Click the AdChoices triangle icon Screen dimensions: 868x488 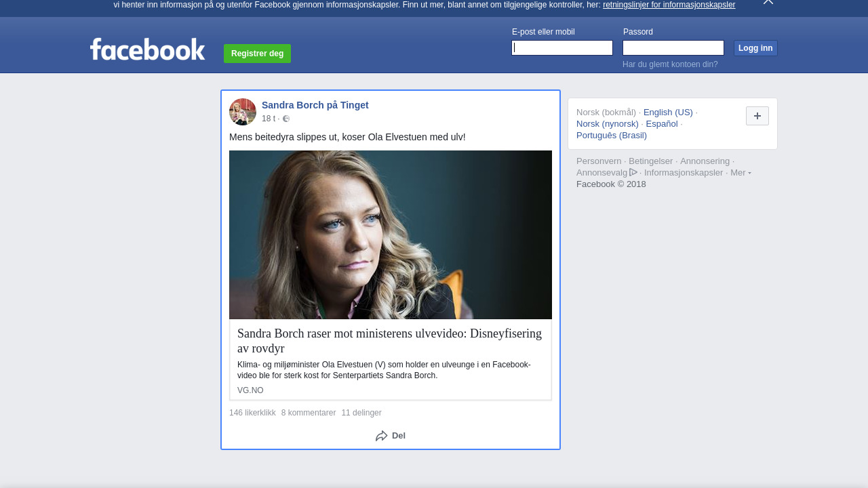tap(633, 172)
